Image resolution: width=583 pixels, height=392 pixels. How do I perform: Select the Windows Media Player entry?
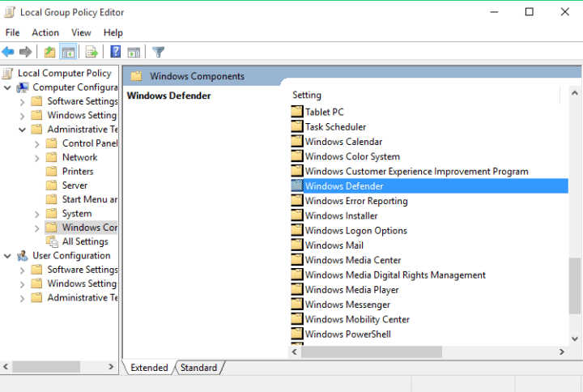pyautogui.click(x=351, y=290)
